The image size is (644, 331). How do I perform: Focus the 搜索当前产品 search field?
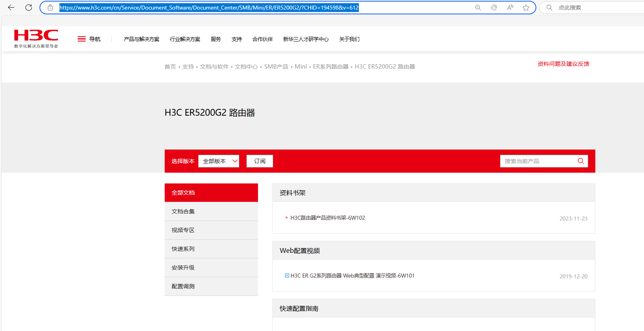coord(538,161)
